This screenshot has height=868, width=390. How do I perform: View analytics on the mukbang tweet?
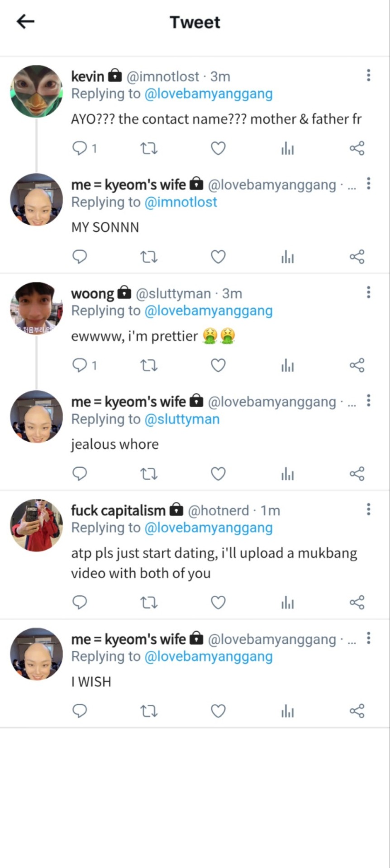(287, 603)
